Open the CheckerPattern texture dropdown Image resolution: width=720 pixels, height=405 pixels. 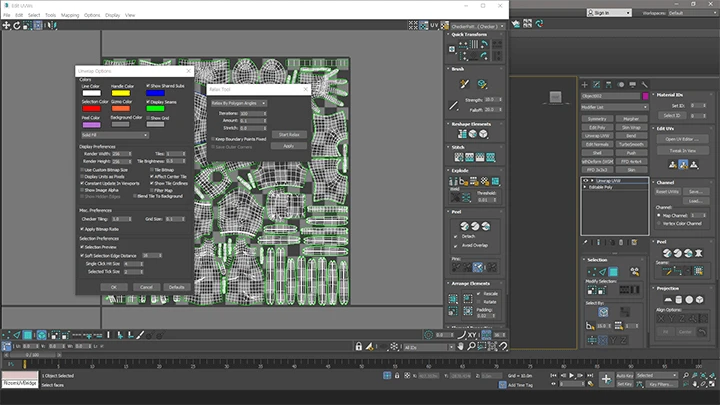coord(477,26)
